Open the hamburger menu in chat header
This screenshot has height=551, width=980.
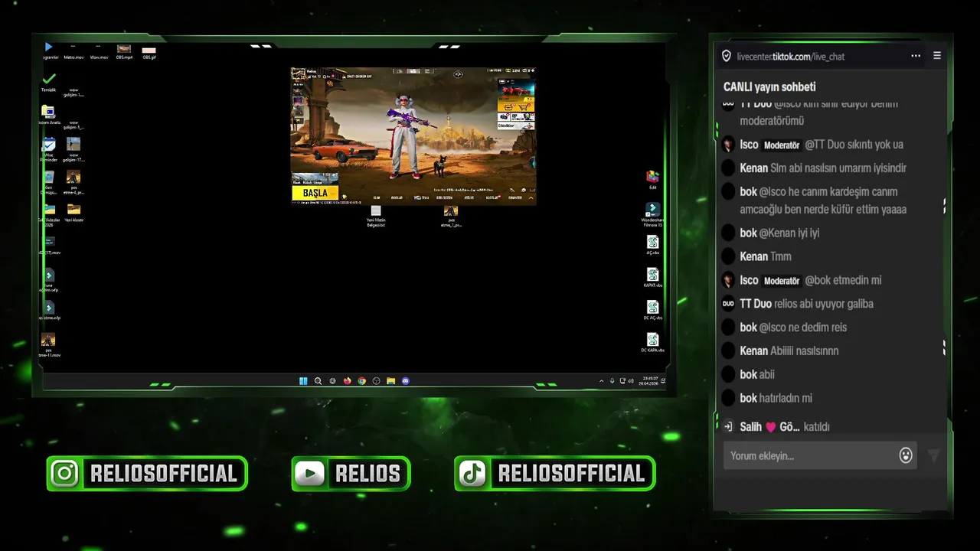click(x=936, y=56)
